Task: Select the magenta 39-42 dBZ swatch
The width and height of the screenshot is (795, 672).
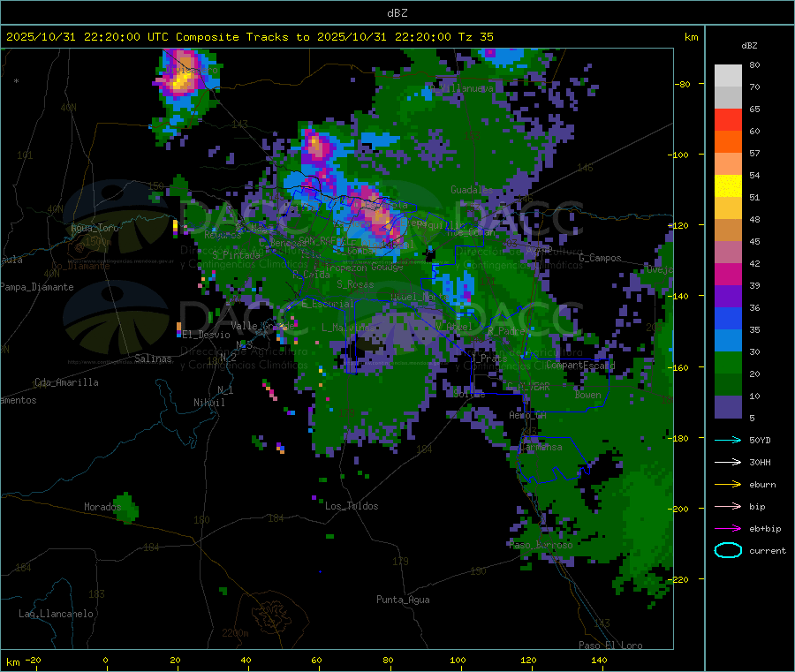Action: 728,275
